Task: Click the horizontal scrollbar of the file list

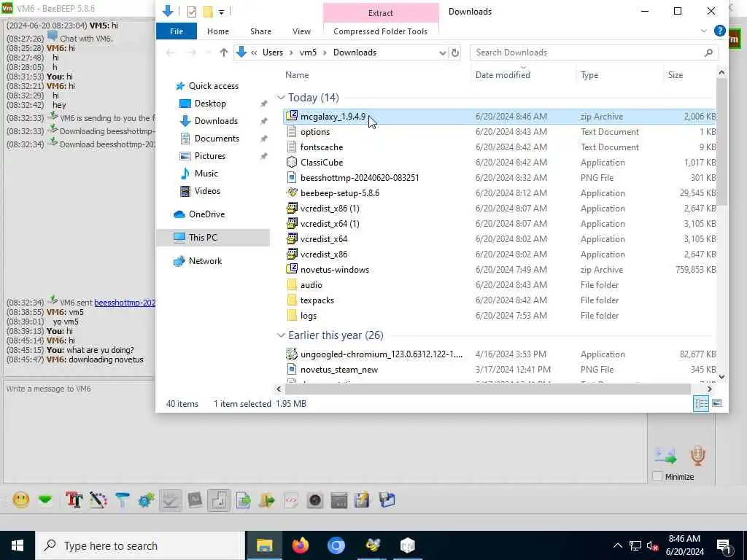Action: 488,389
